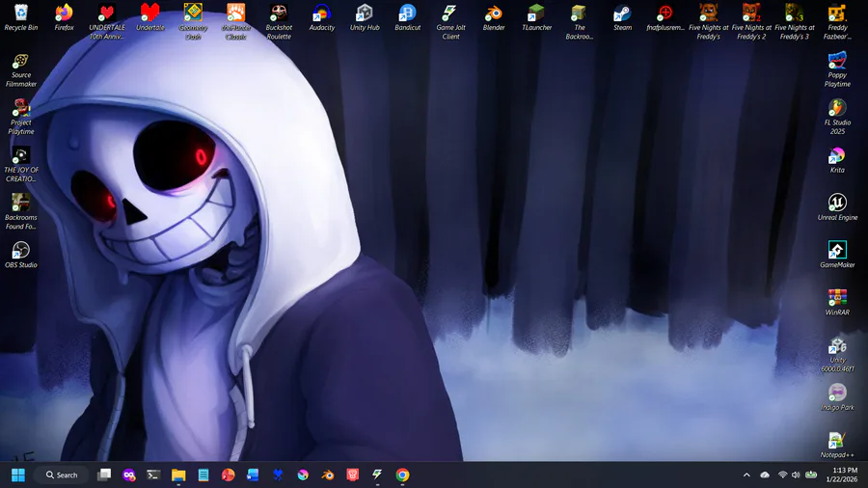Open the Windows Start menu
The height and width of the screenshot is (488, 868).
pyautogui.click(x=18, y=474)
